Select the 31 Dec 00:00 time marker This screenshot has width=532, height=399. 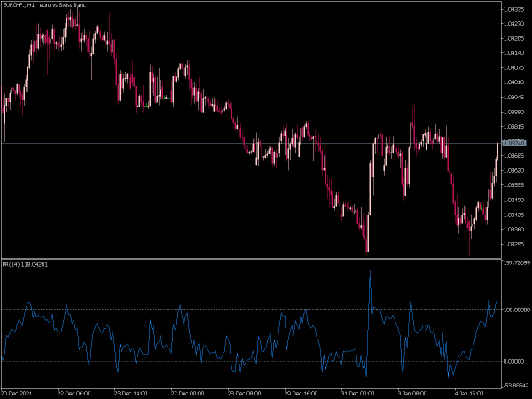(357, 394)
